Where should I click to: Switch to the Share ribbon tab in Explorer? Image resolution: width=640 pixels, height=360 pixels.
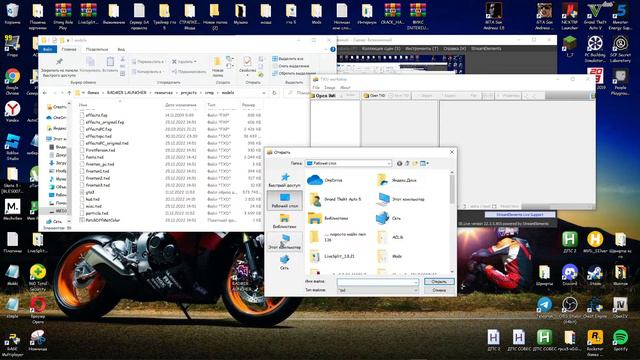(x=97, y=49)
